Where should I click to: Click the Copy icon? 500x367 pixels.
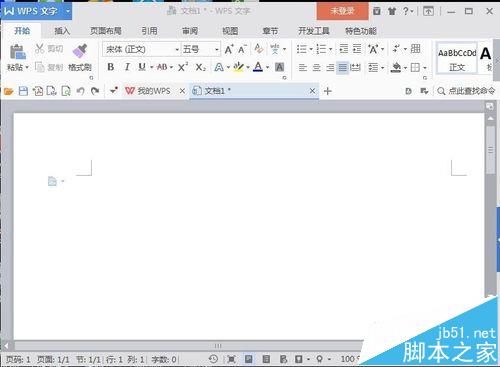(40, 67)
